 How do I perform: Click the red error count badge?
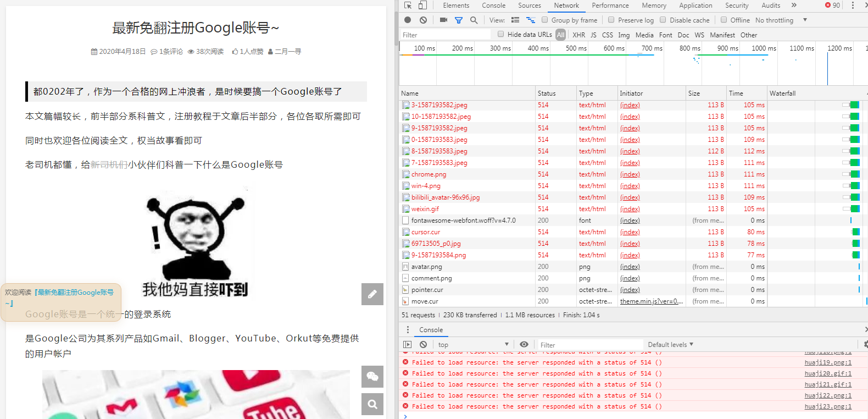(x=832, y=5)
